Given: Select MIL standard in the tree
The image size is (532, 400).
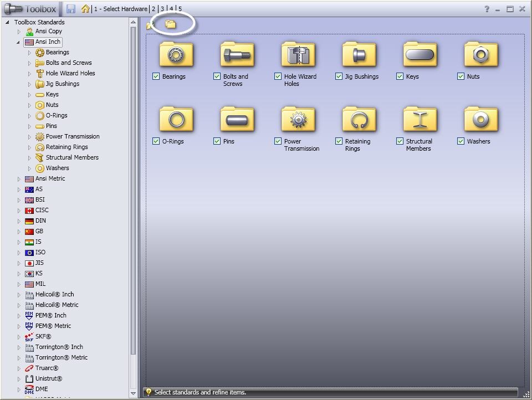Looking at the screenshot, I should point(35,284).
